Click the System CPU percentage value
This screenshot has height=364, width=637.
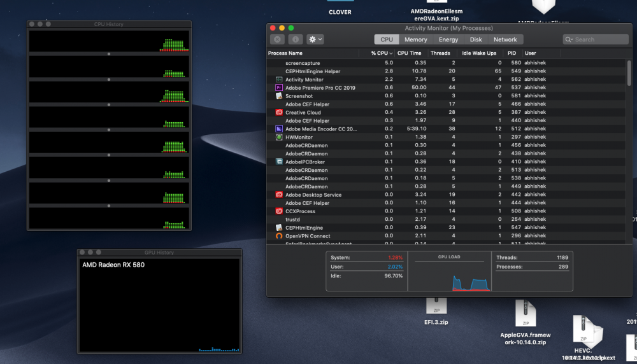coord(395,258)
